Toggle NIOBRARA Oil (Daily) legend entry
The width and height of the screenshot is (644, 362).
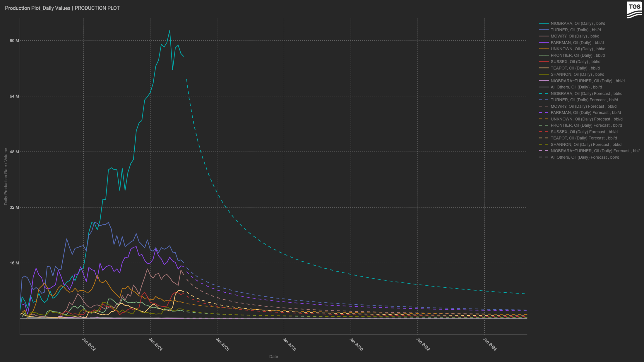coord(578,23)
